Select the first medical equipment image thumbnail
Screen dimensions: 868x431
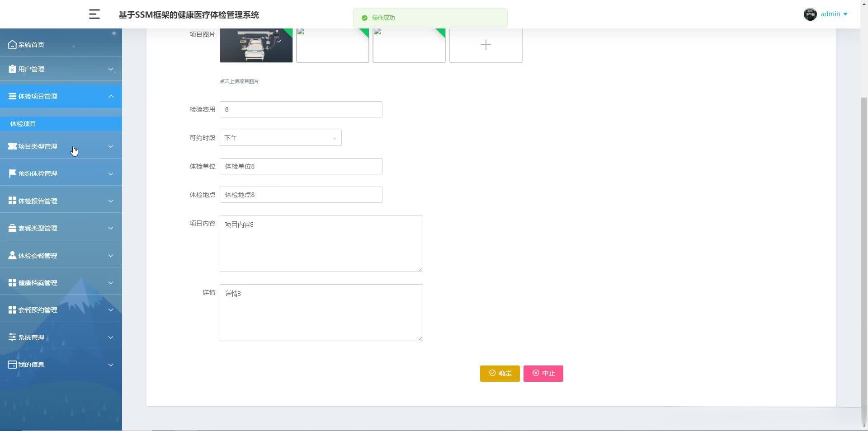[256, 45]
